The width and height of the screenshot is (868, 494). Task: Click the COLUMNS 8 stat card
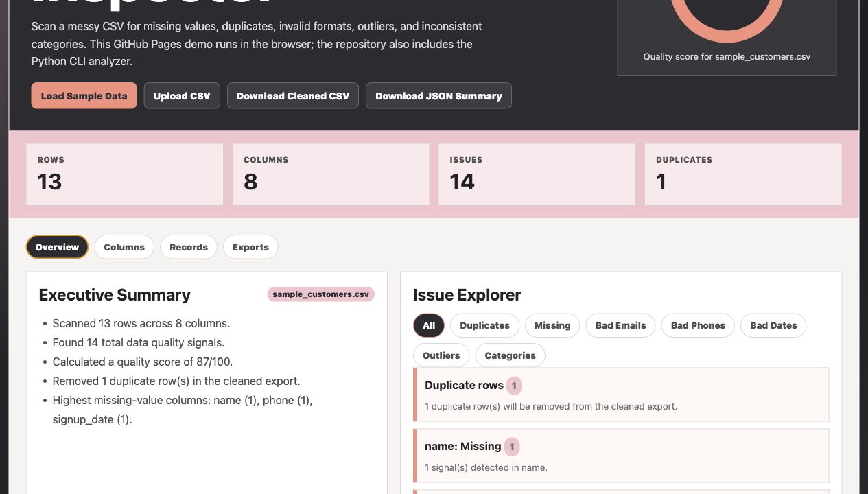[331, 174]
